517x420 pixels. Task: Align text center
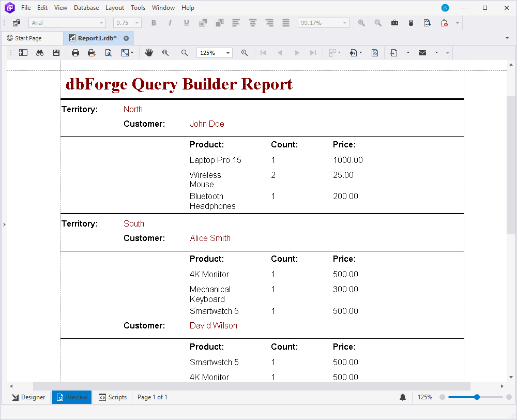[253, 23]
